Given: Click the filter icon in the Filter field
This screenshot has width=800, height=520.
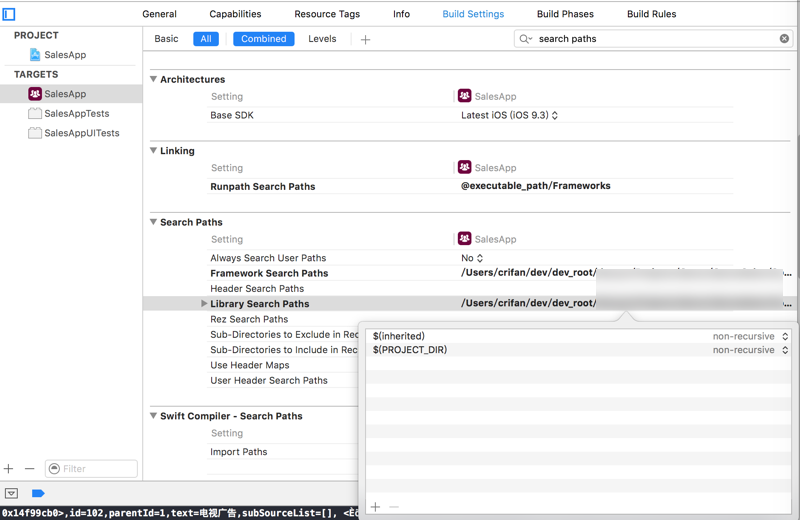Looking at the screenshot, I should pyautogui.click(x=54, y=468).
